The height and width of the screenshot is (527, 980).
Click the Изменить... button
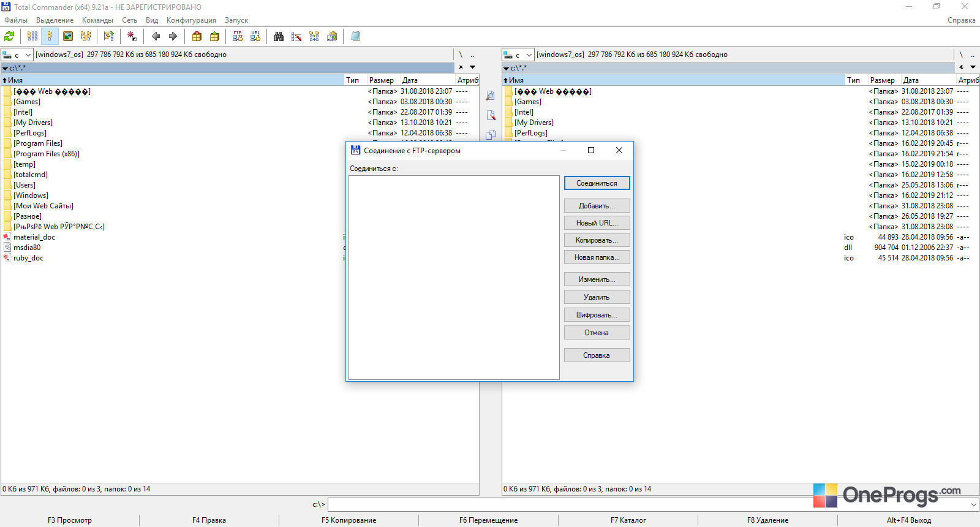pos(597,279)
